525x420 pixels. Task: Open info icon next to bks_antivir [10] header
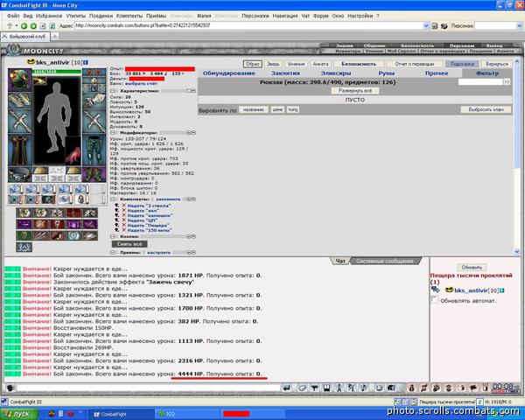tap(86, 62)
